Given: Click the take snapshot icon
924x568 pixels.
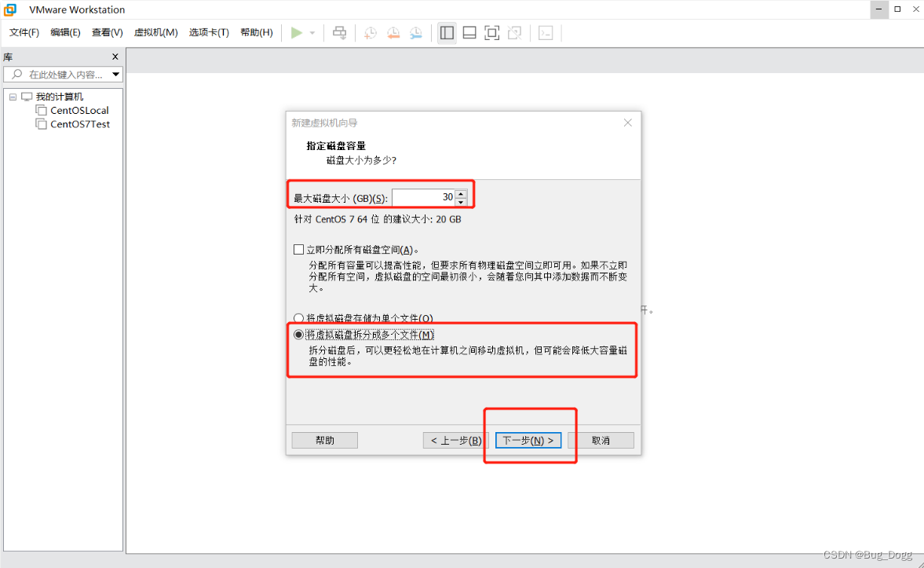Looking at the screenshot, I should pyautogui.click(x=370, y=33).
